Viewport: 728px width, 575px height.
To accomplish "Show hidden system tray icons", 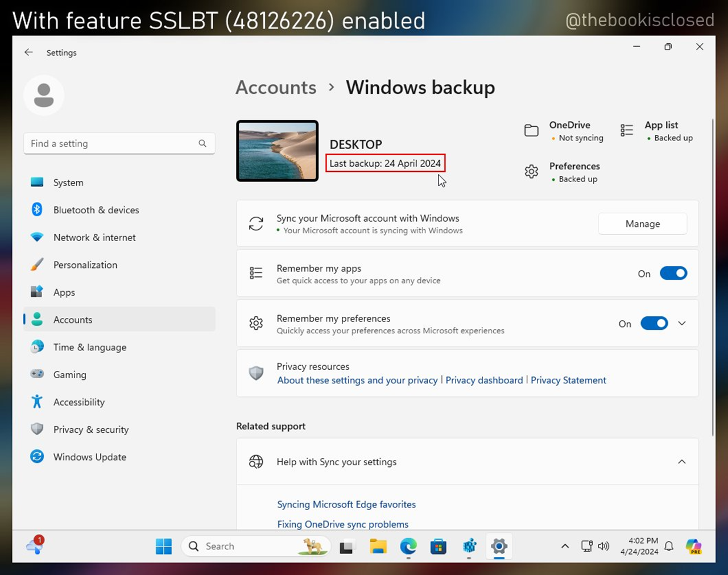I will pos(565,547).
